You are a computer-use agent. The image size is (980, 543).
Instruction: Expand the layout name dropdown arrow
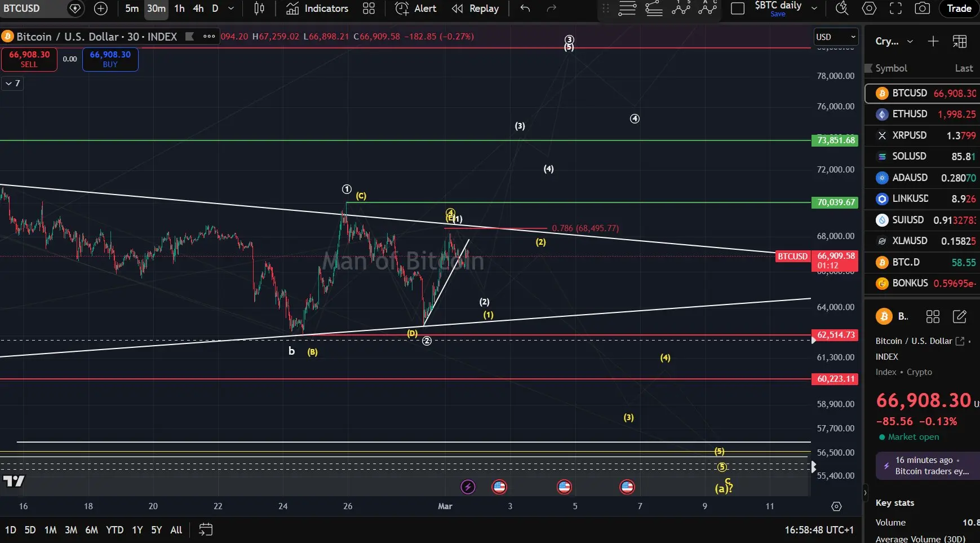coord(814,8)
